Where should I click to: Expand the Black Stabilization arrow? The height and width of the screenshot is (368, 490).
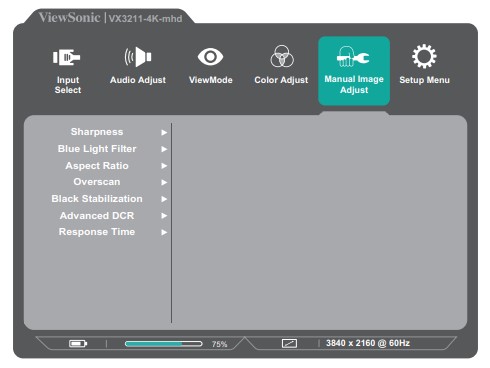[164, 199]
